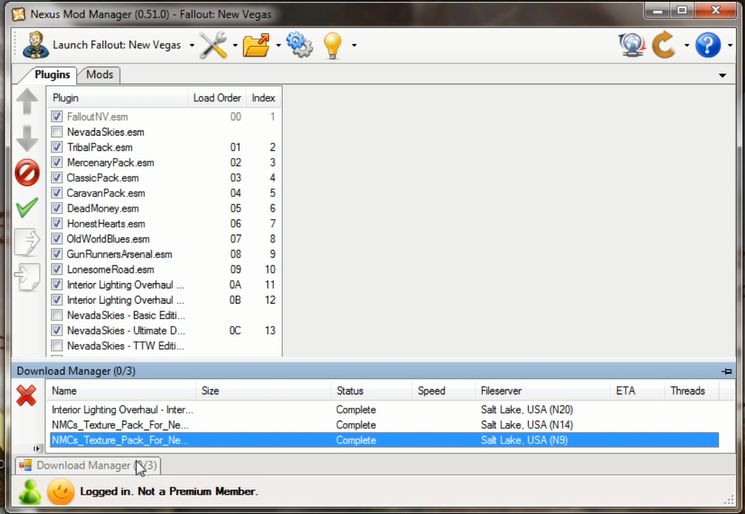Sort by the Index column header

[264, 98]
